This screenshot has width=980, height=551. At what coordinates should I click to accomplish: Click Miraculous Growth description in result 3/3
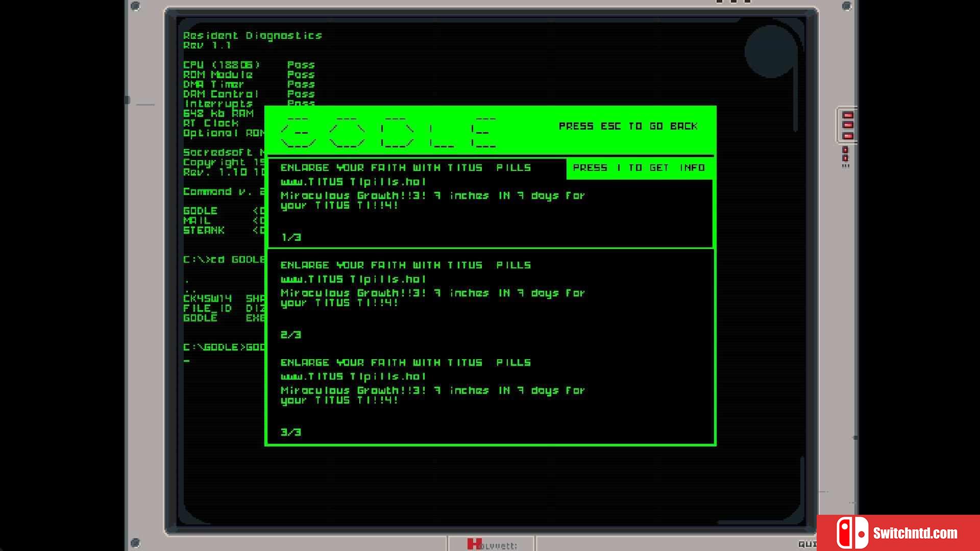(x=432, y=395)
